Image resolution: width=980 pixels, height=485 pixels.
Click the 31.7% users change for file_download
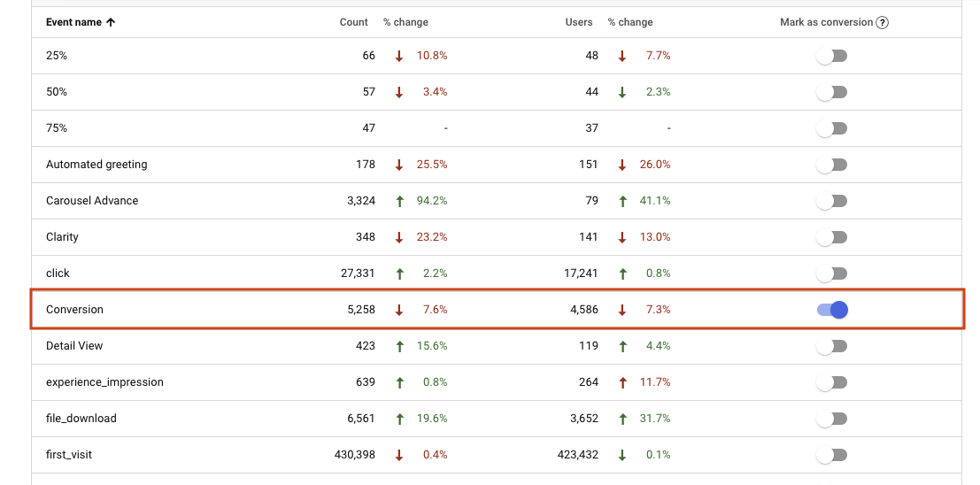655,418
